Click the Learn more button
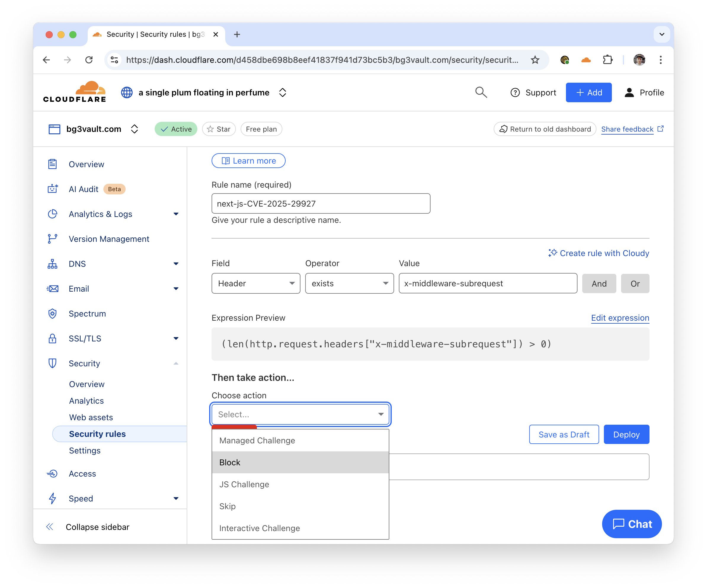Viewport: 707px width, 588px height. (x=249, y=161)
